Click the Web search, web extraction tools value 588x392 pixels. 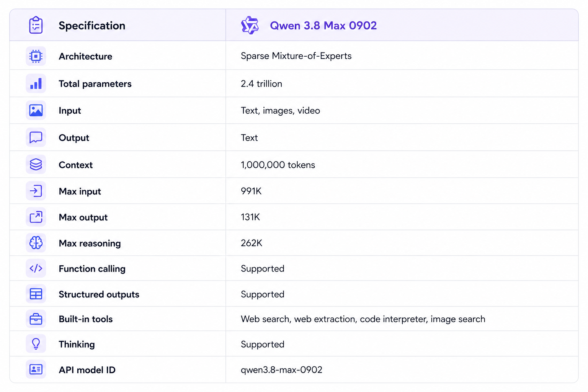point(363,319)
